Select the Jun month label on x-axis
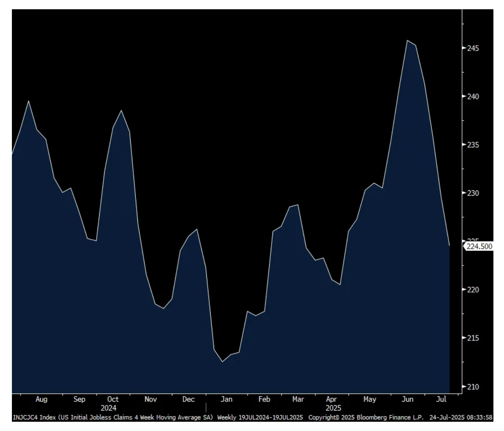The width and height of the screenshot is (504, 431). coord(407,399)
